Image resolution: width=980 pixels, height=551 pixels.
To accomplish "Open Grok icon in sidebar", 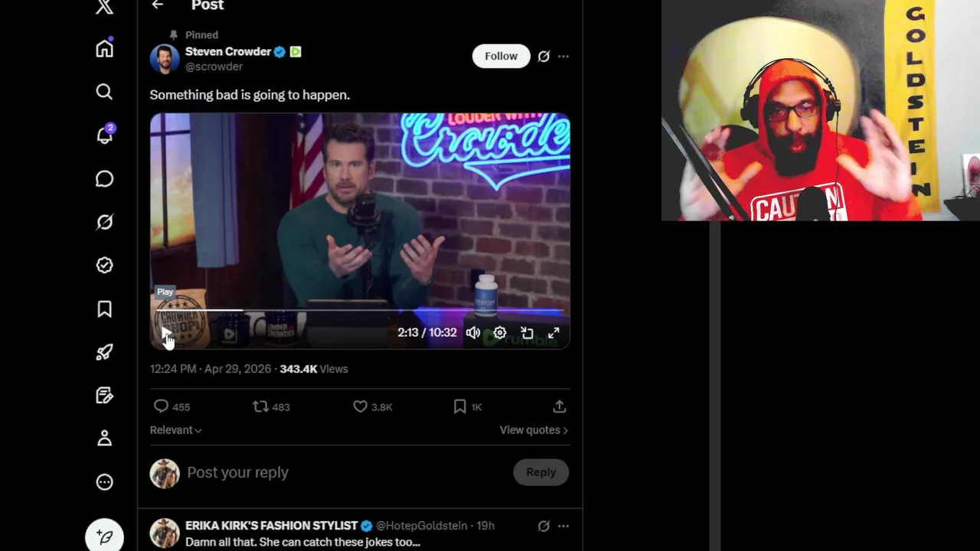I will [104, 222].
